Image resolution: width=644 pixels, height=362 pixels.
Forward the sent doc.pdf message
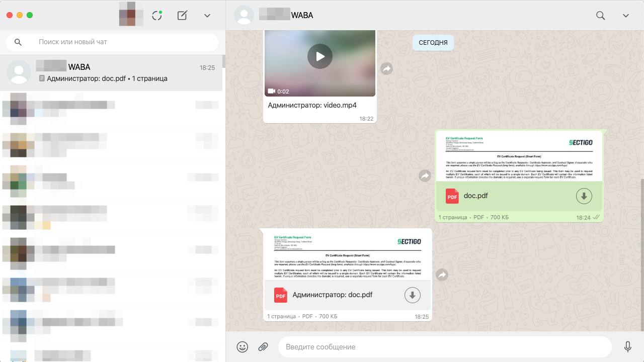(x=425, y=176)
